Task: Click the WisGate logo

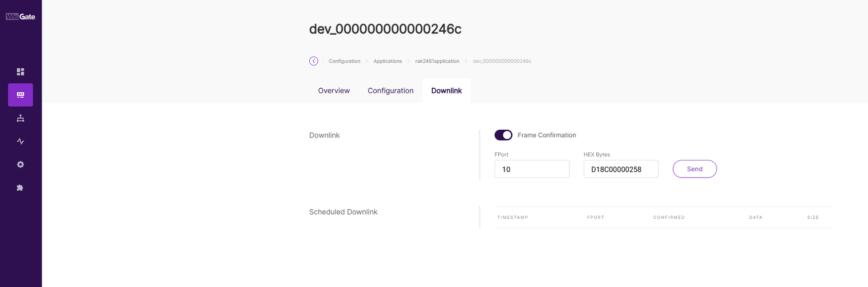Action: [x=20, y=17]
